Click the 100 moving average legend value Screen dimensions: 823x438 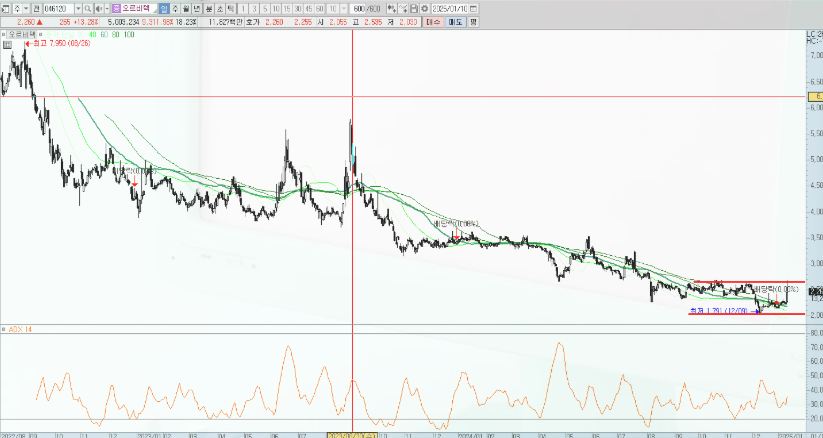pyautogui.click(x=129, y=35)
